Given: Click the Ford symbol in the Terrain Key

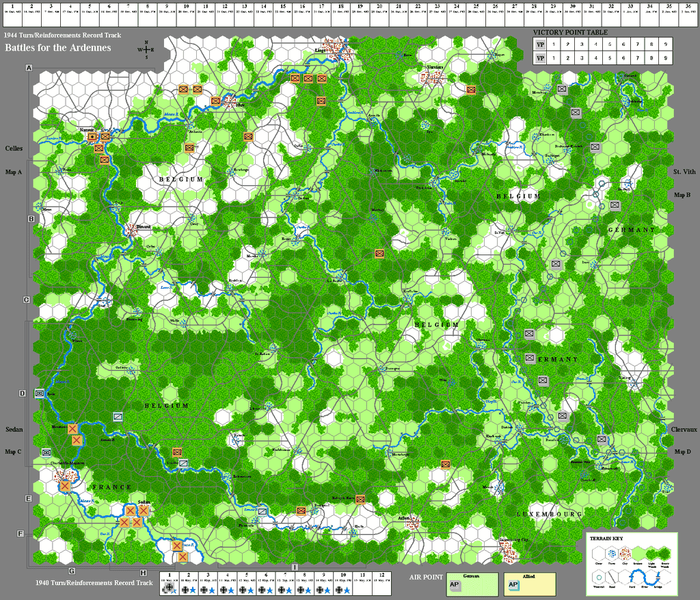Looking at the screenshot, I should click(x=632, y=577).
